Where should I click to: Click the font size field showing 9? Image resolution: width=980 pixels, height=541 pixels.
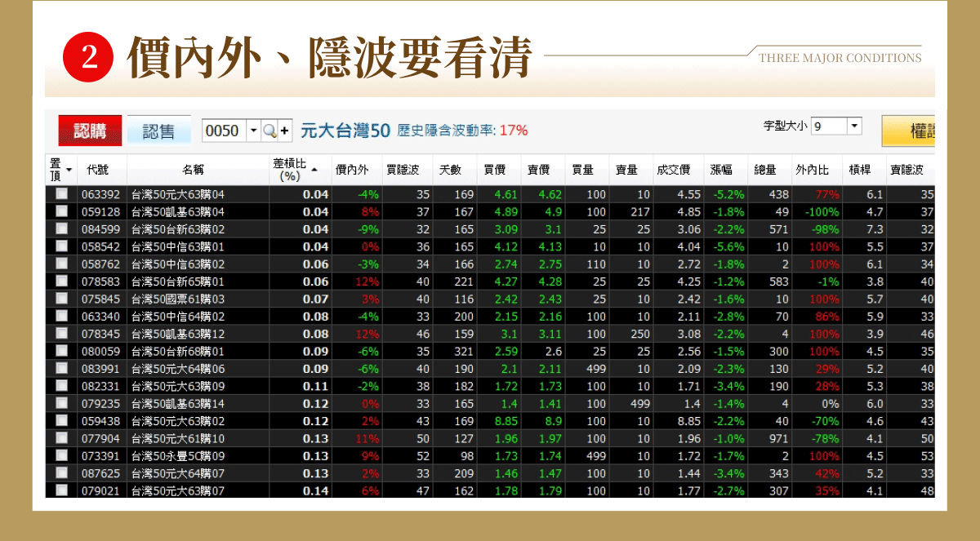829,126
